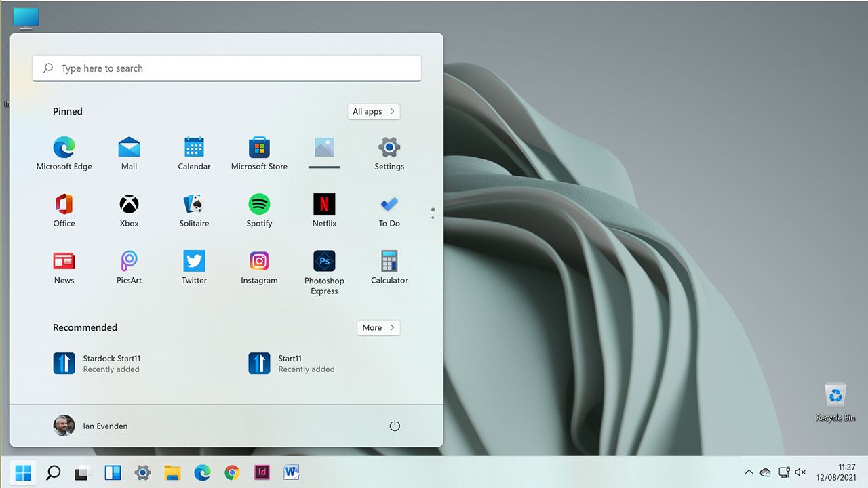Start the Solitaire game
This screenshot has width=868, height=488.
[194, 211]
